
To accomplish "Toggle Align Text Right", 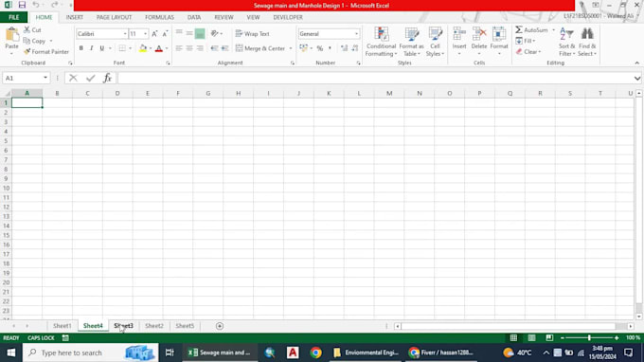I will tap(200, 48).
